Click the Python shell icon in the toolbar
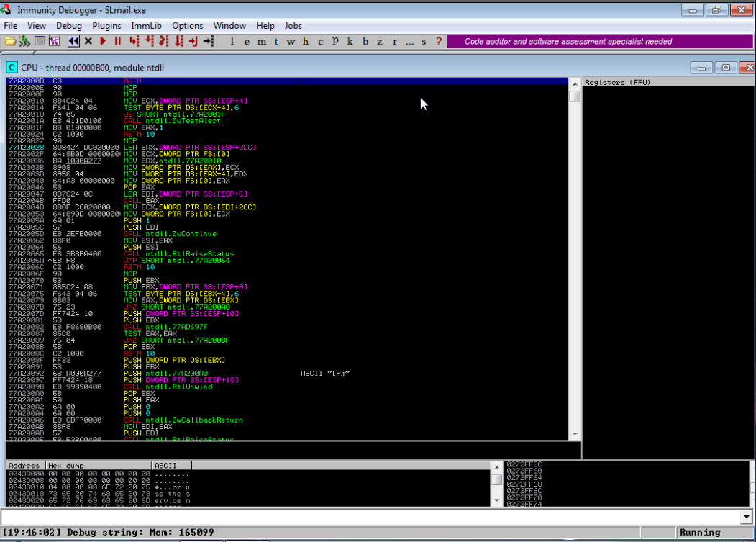 (55, 42)
